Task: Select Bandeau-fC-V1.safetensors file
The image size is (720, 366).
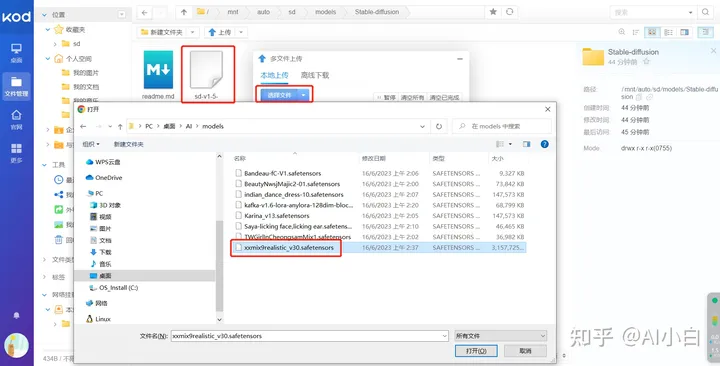Action: (282, 173)
